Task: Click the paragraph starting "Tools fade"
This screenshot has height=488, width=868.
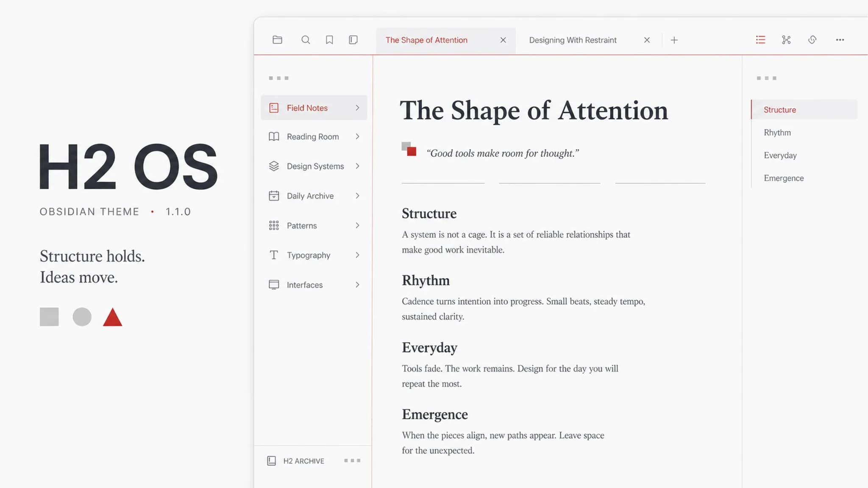Action: click(510, 376)
